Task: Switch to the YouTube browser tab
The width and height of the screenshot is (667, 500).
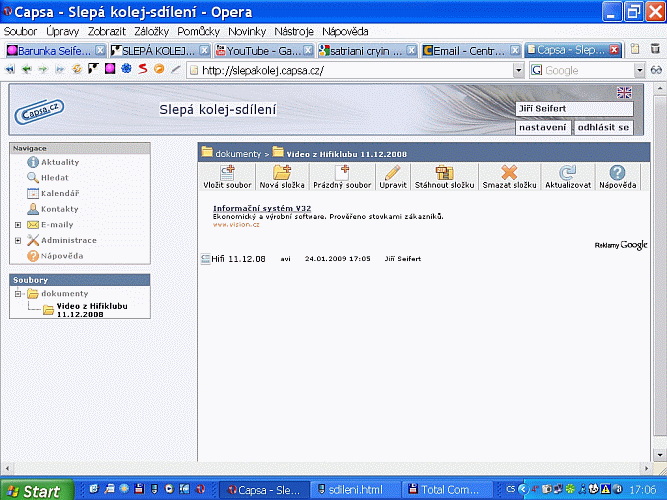Action: tap(261, 50)
